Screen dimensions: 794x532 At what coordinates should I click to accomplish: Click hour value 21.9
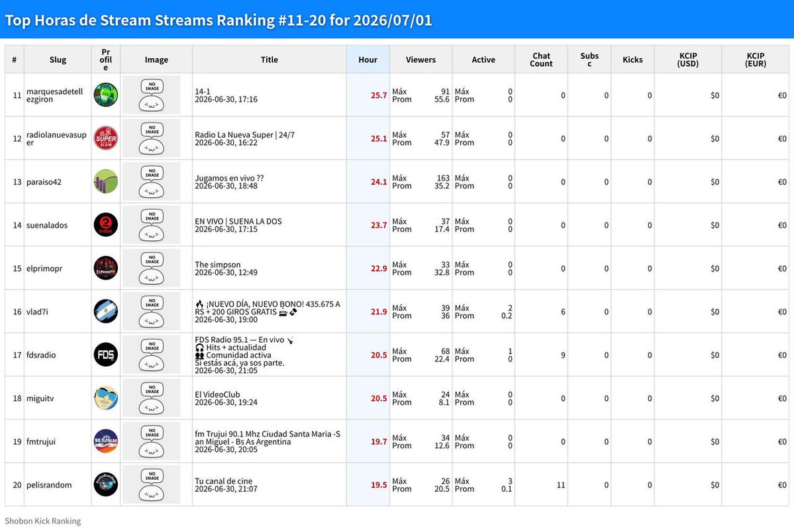379,312
